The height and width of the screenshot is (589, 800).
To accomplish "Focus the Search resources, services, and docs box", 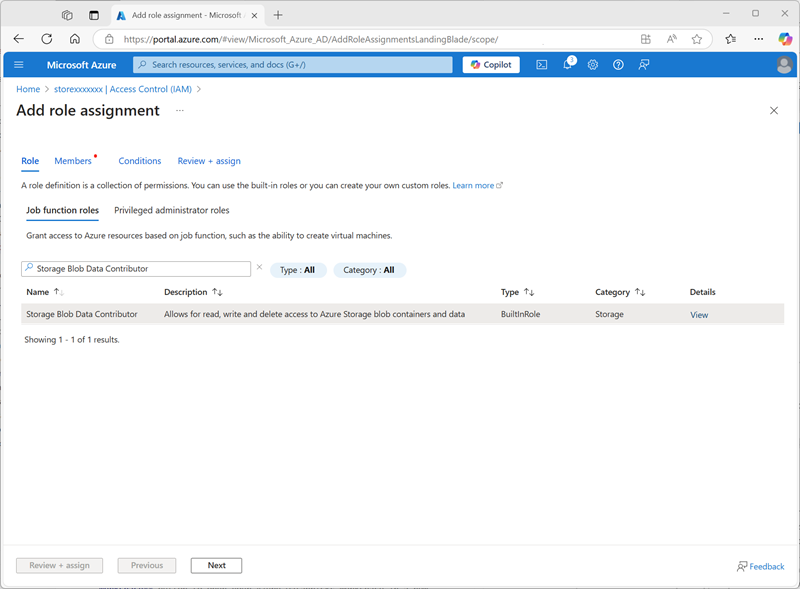I will 292,65.
